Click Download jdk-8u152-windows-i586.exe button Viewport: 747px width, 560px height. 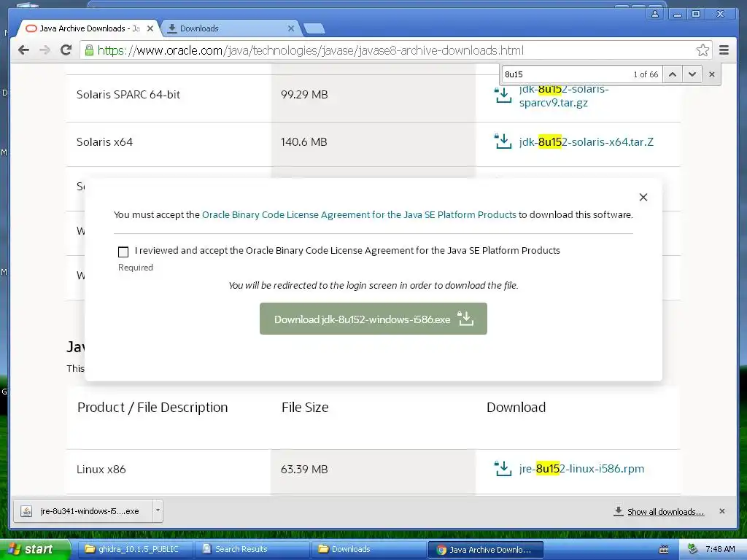coord(373,319)
